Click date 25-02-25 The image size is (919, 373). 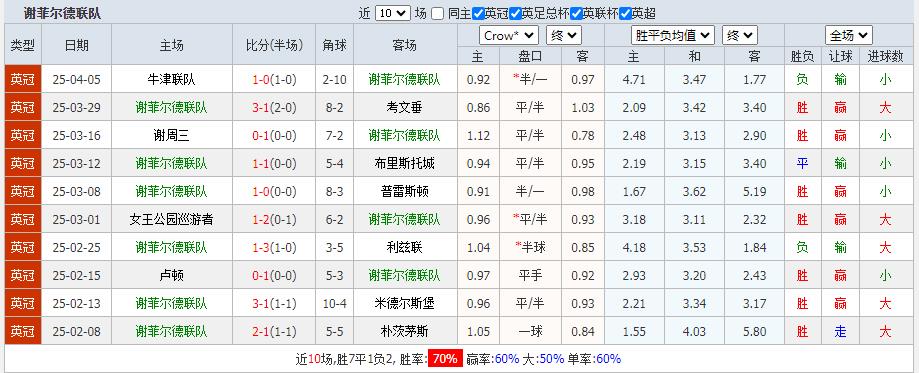[76, 247]
